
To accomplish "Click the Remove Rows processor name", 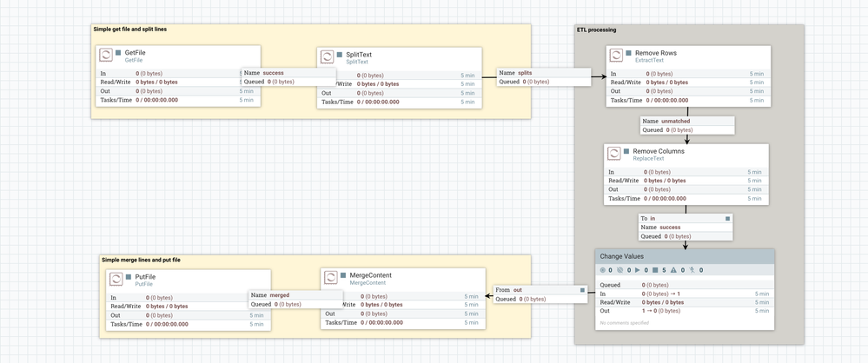I will coord(656,53).
